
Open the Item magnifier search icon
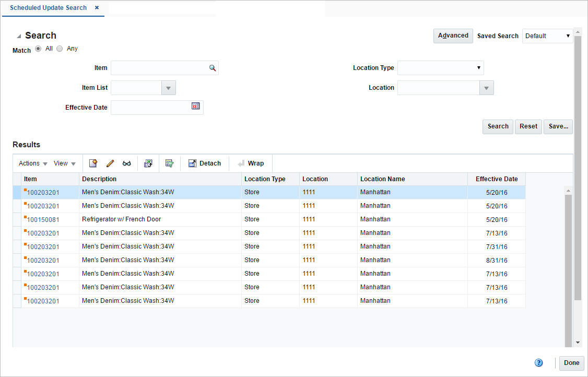[x=212, y=68]
